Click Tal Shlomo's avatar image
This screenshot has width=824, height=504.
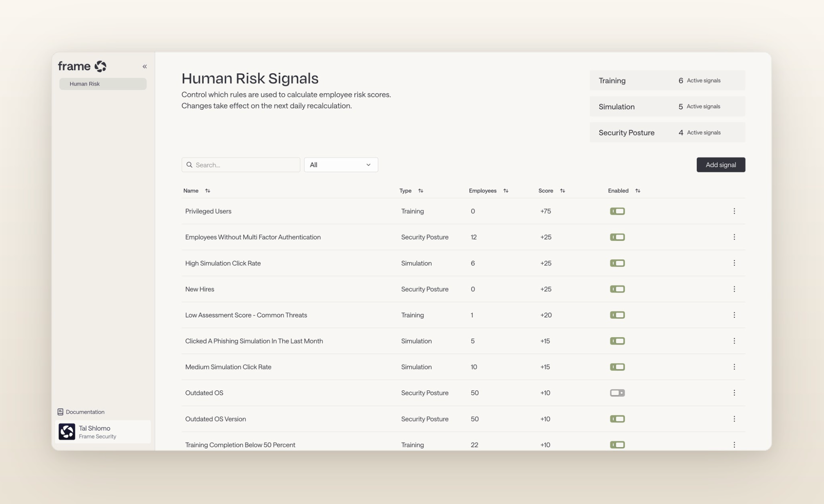[67, 432]
